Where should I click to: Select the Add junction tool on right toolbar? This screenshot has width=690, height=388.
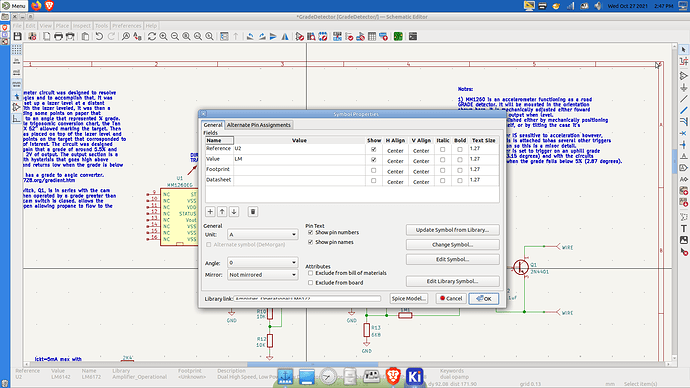coord(683,144)
